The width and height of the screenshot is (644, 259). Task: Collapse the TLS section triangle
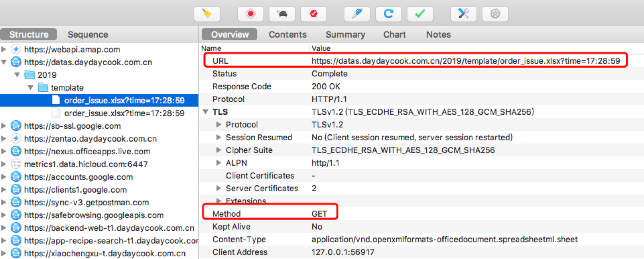coord(205,112)
